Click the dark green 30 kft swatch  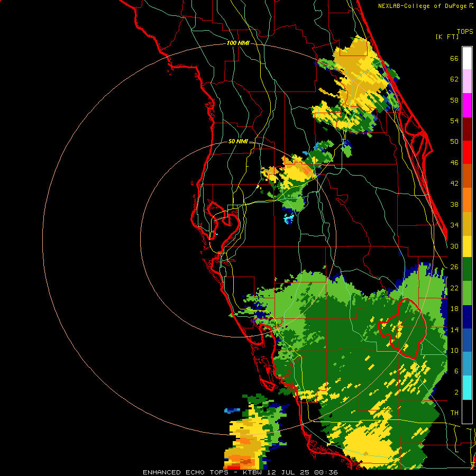467,269
